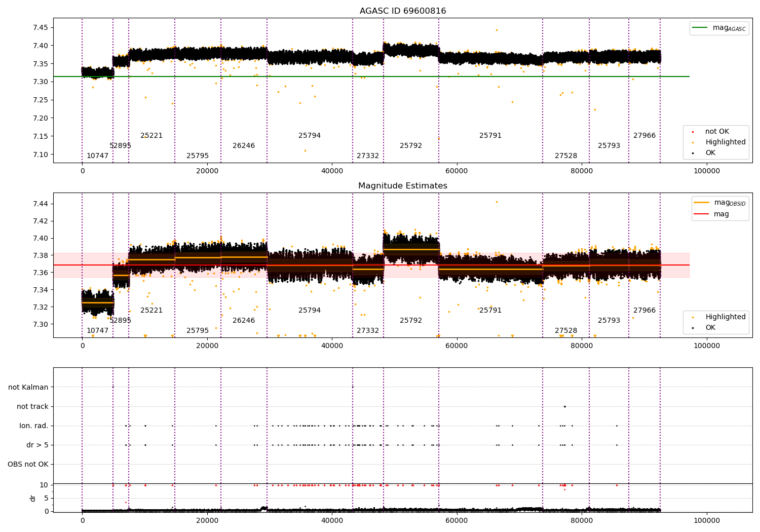This screenshot has height=532, width=760.
Task: Click the 'OBS not OK' axis label
Action: click(x=28, y=464)
